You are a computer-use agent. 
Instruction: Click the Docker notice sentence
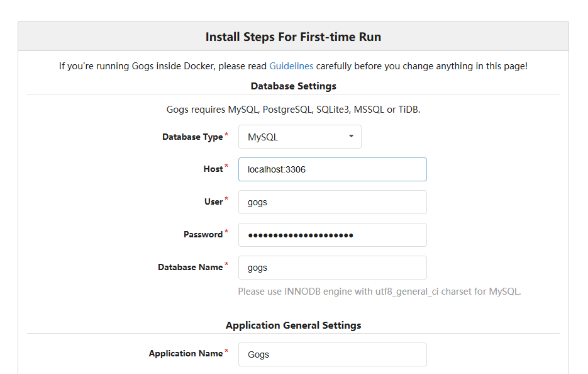point(293,66)
